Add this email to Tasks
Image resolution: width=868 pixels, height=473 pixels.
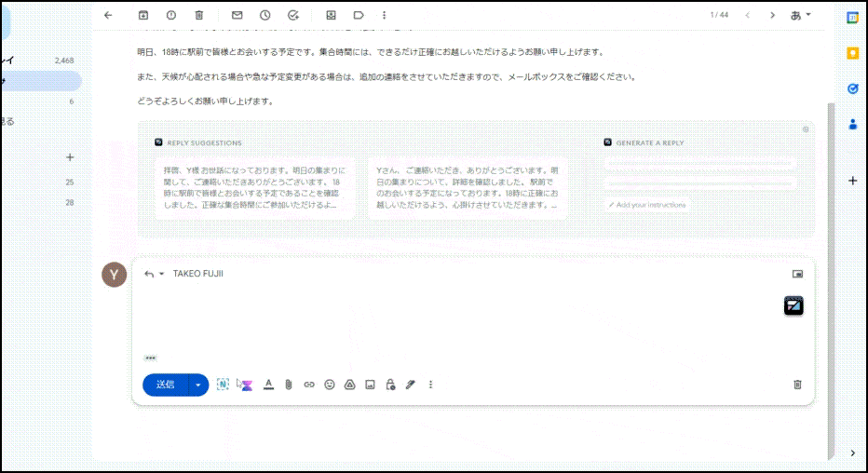(293, 16)
